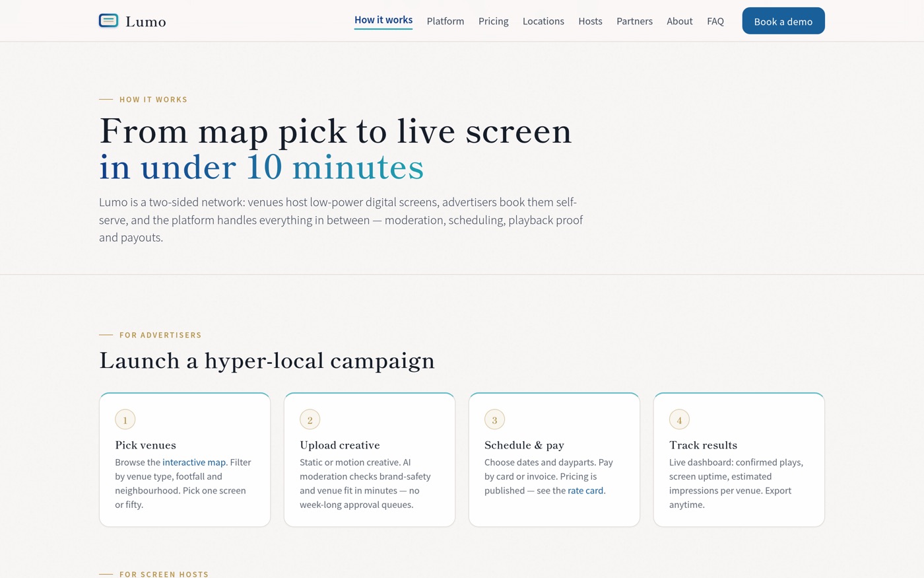924x578 pixels.
Task: Open the How it works nav item
Action: point(383,20)
